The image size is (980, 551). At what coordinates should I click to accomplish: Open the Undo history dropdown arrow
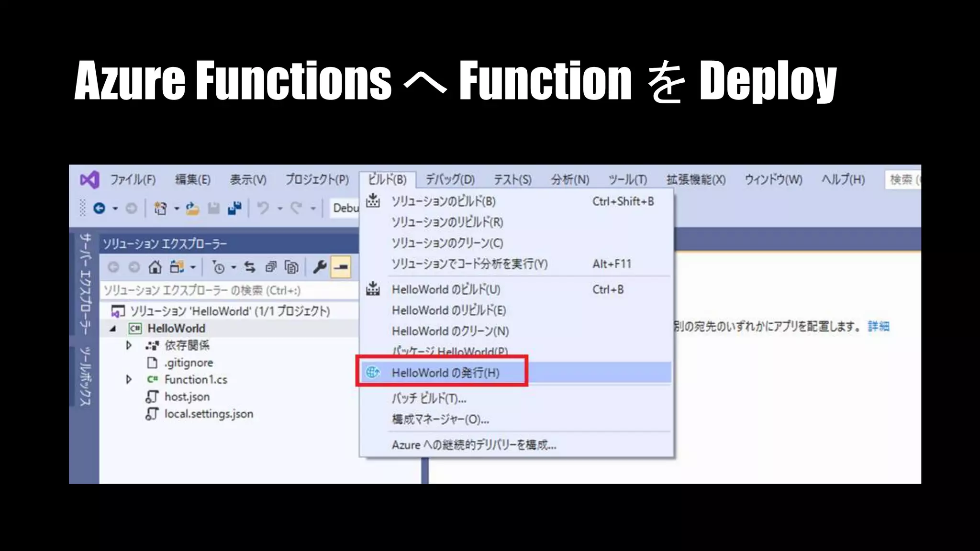pos(280,209)
